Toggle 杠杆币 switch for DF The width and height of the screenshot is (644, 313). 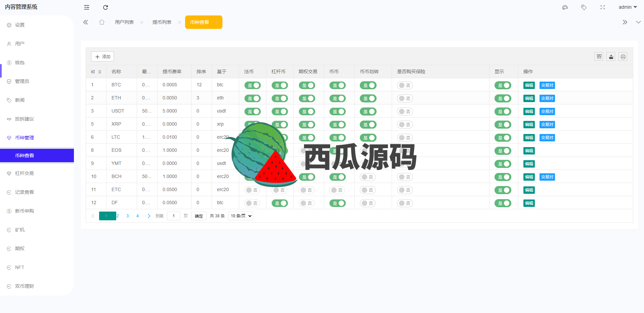coord(280,203)
